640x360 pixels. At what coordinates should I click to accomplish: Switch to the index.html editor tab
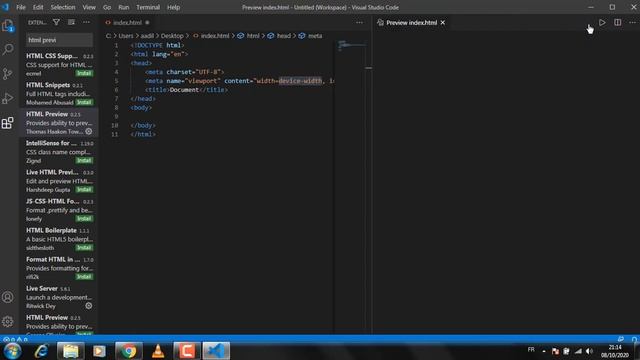pos(127,22)
